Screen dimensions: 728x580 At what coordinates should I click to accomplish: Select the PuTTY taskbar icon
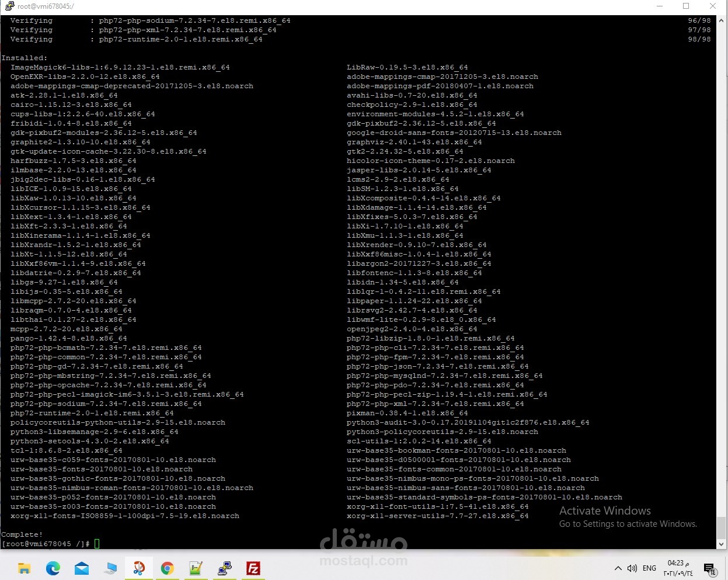[x=225, y=568]
